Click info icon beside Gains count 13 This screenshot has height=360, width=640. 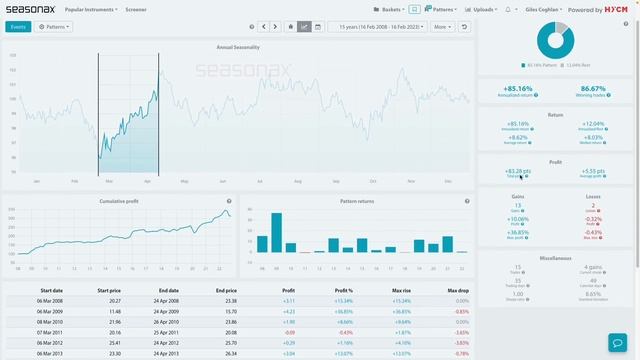pyautogui.click(x=522, y=211)
